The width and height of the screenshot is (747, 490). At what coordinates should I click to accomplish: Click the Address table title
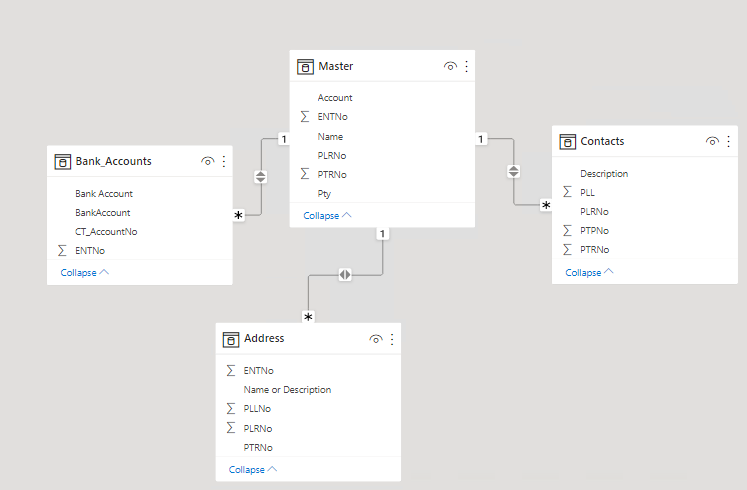(x=264, y=338)
